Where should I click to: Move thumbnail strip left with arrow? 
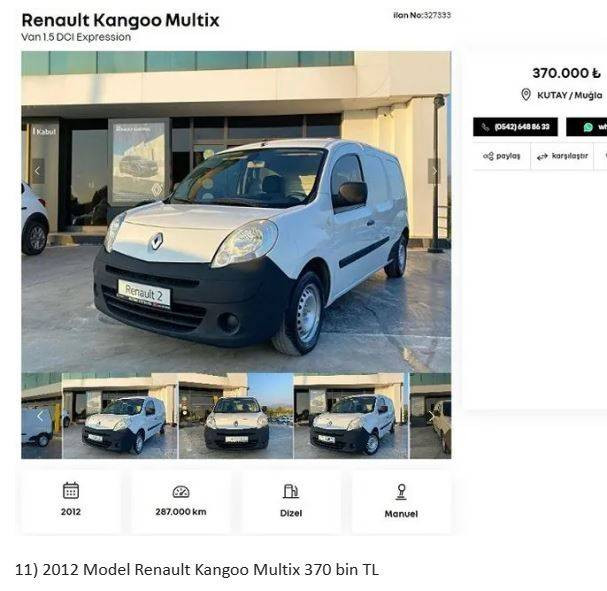39,416
